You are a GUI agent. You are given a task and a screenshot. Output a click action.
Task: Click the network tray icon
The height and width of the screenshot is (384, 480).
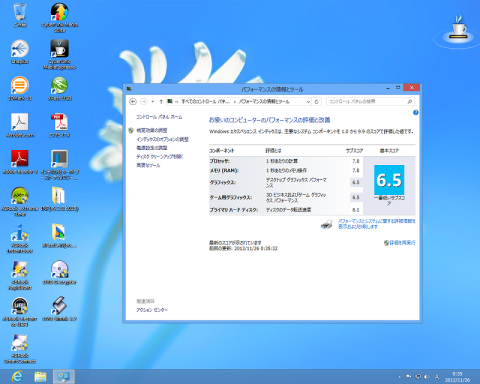(418, 377)
